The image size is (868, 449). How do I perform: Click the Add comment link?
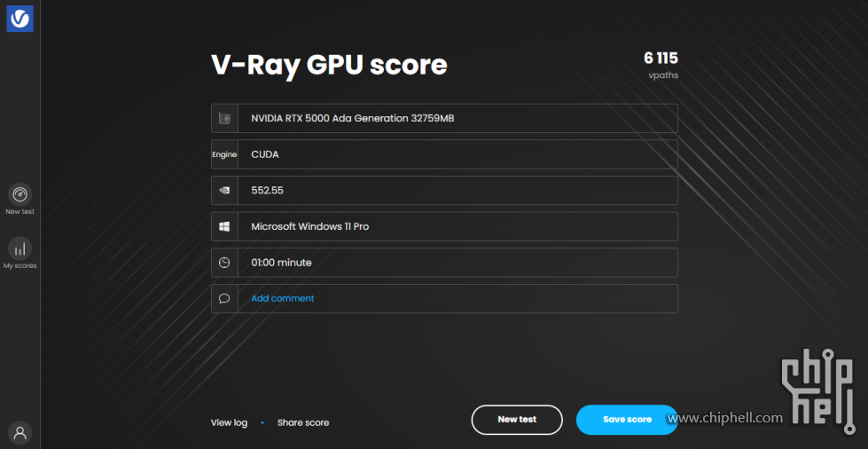tap(282, 298)
